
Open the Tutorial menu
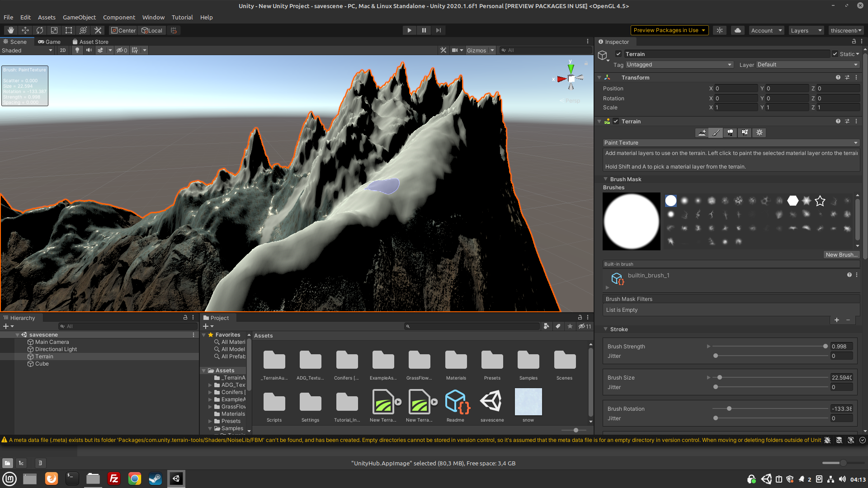click(182, 17)
